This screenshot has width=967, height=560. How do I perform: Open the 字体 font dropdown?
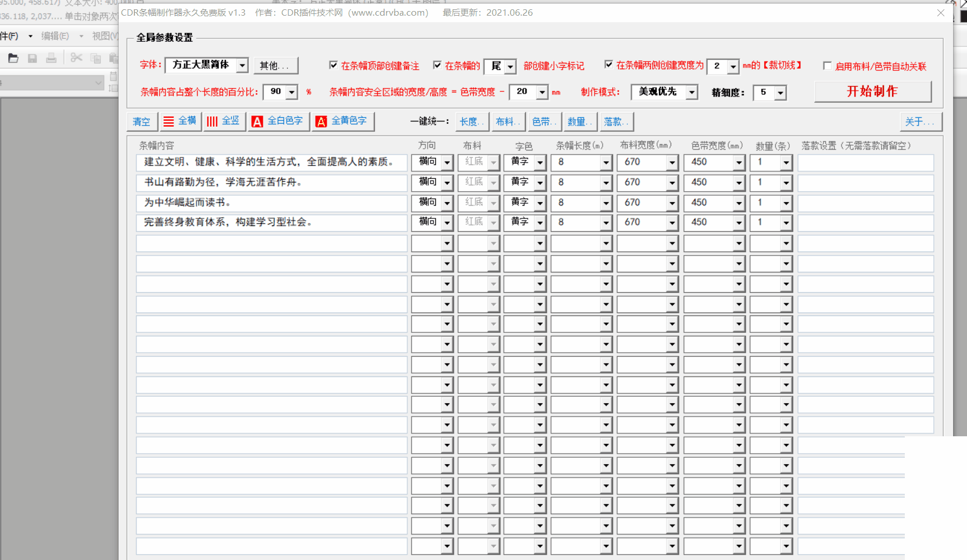[x=242, y=66]
